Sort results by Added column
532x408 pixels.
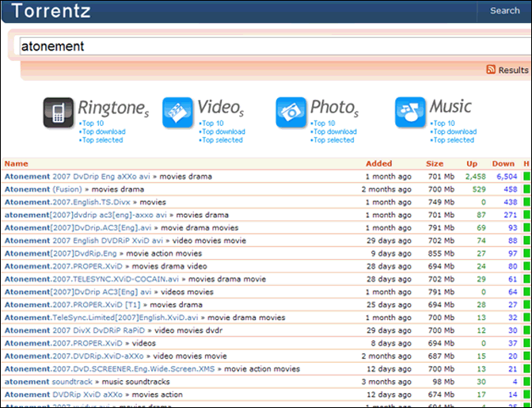coord(378,164)
